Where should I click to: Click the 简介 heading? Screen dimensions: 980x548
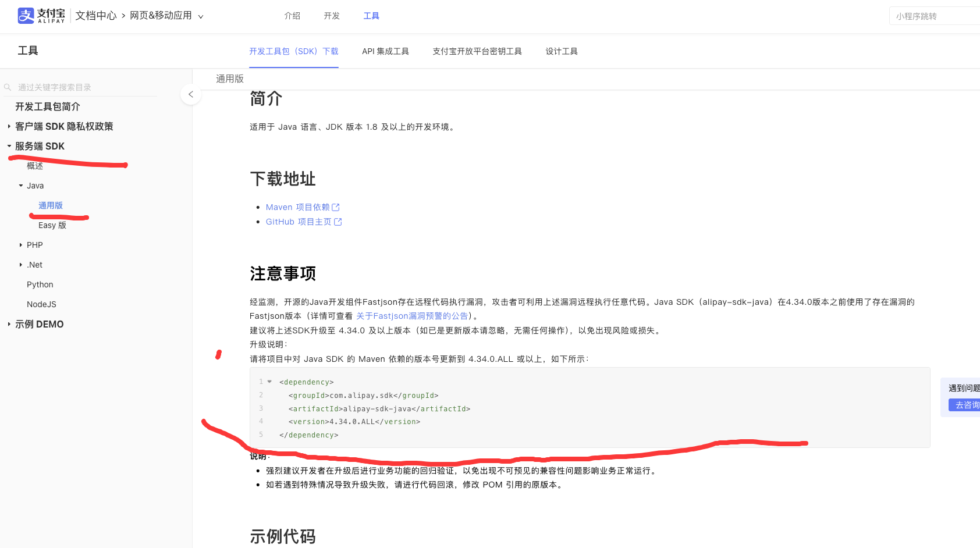click(x=266, y=98)
